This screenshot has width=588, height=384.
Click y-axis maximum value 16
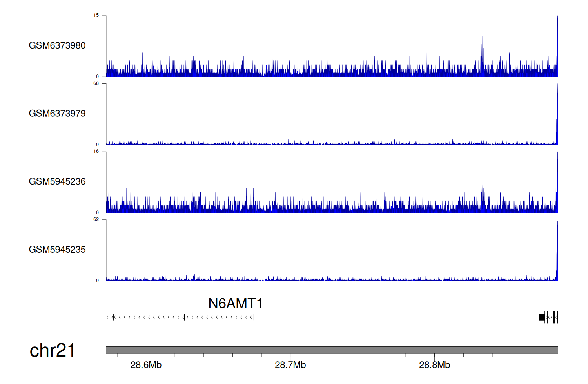tap(96, 152)
